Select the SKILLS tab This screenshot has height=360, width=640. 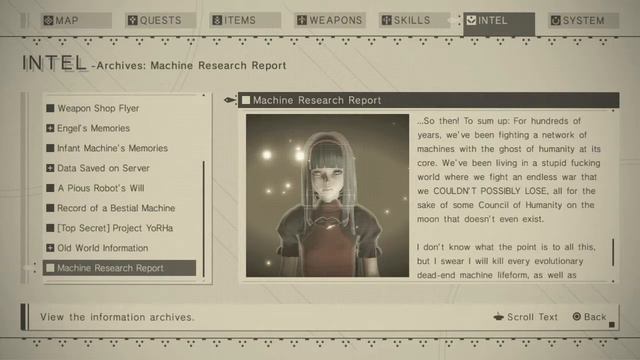414,20
